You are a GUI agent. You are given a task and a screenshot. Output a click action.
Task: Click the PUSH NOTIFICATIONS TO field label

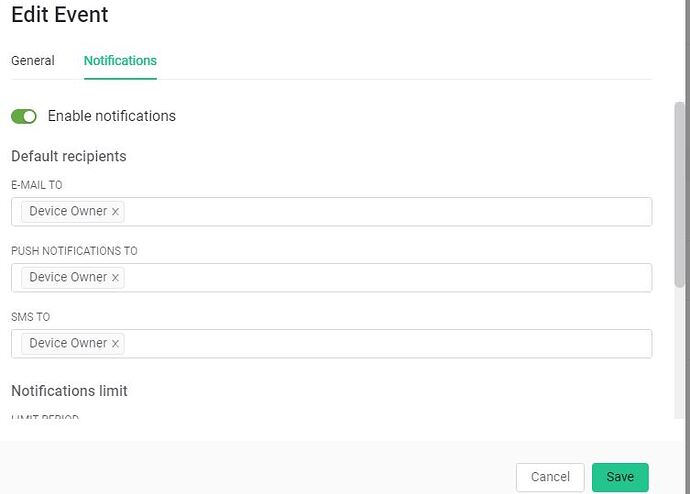[x=74, y=251]
